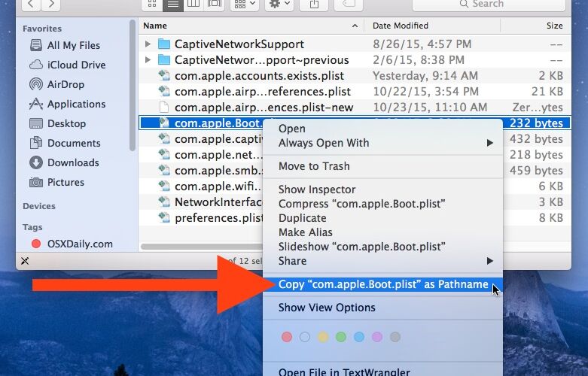Viewport: 588px width, 376px height.
Task: Select com.apple.accounts.exists.plist file icon
Action: (164, 76)
